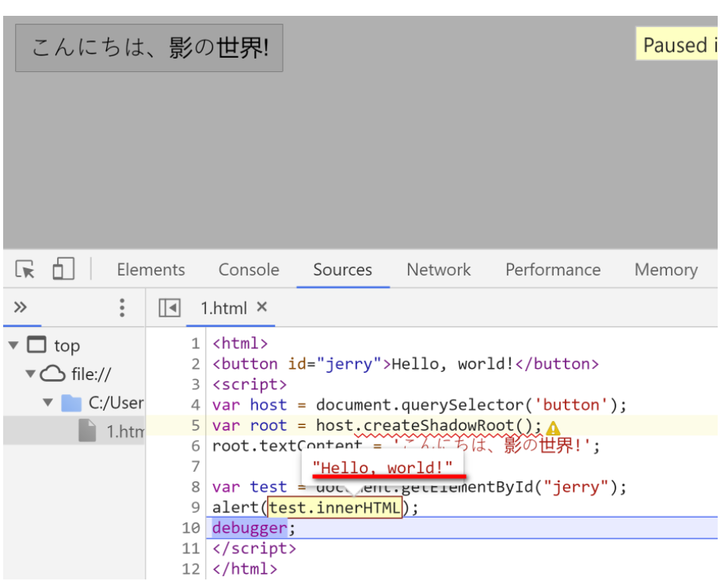Select the top frame label
This screenshot has width=728, height=581.
pyautogui.click(x=67, y=346)
